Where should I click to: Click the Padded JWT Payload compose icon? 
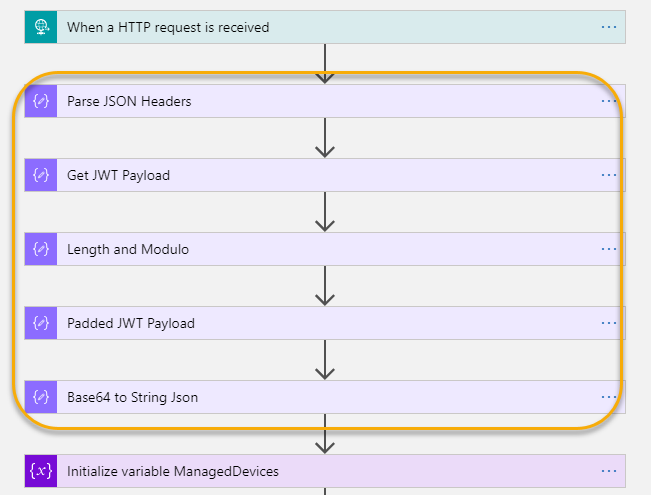click(41, 323)
